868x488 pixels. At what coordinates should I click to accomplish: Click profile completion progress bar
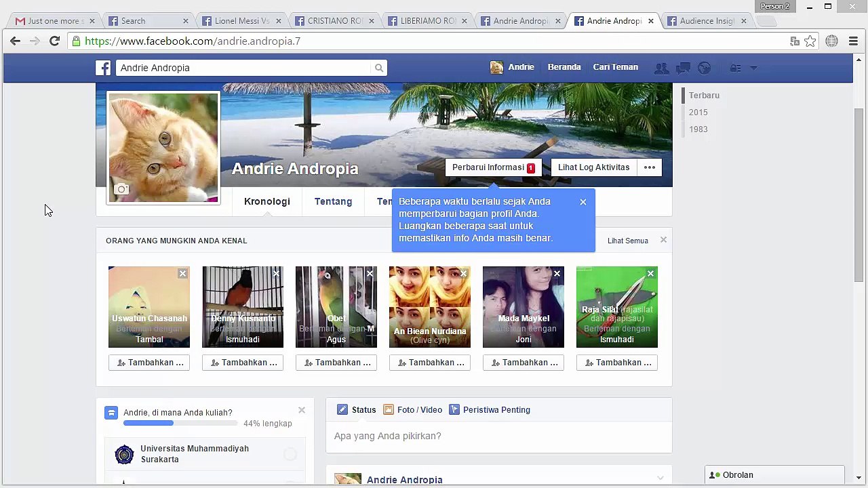point(180,424)
